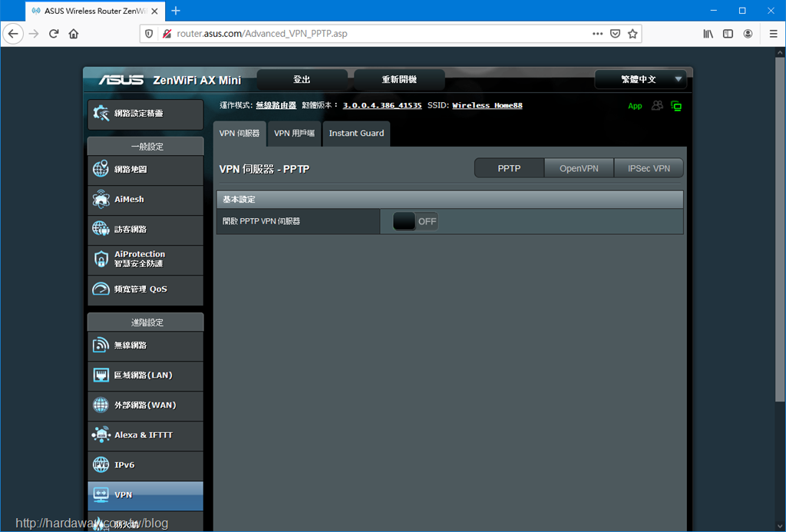Open Firefox hamburger menu
This screenshot has width=786, height=532.
click(x=774, y=34)
